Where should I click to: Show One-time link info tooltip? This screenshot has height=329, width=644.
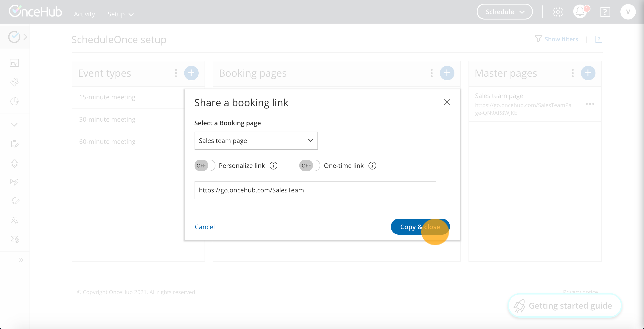(372, 166)
